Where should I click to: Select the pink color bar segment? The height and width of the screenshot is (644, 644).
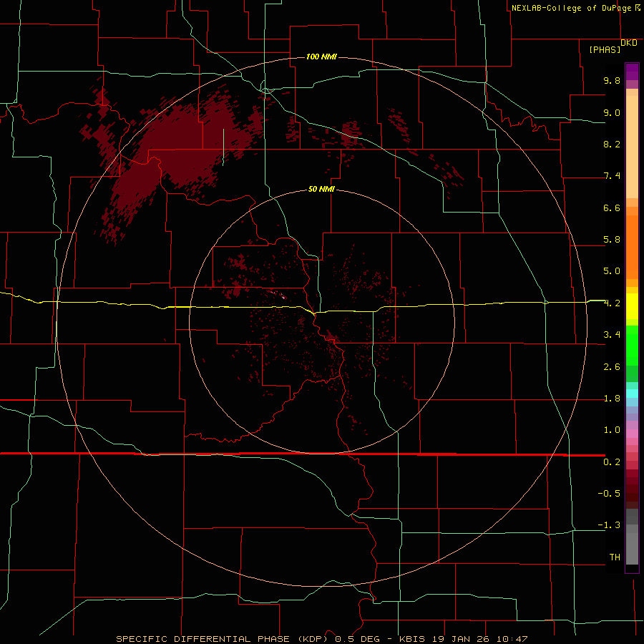(x=632, y=434)
